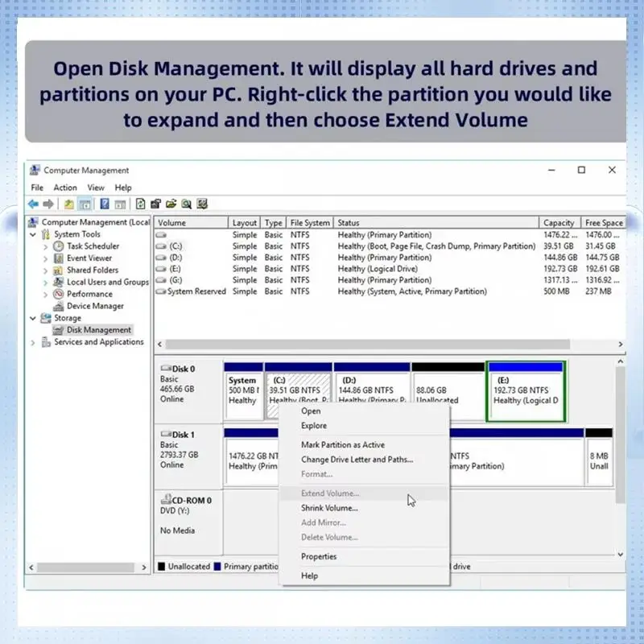Expand the Task Scheduler node

(x=46, y=246)
